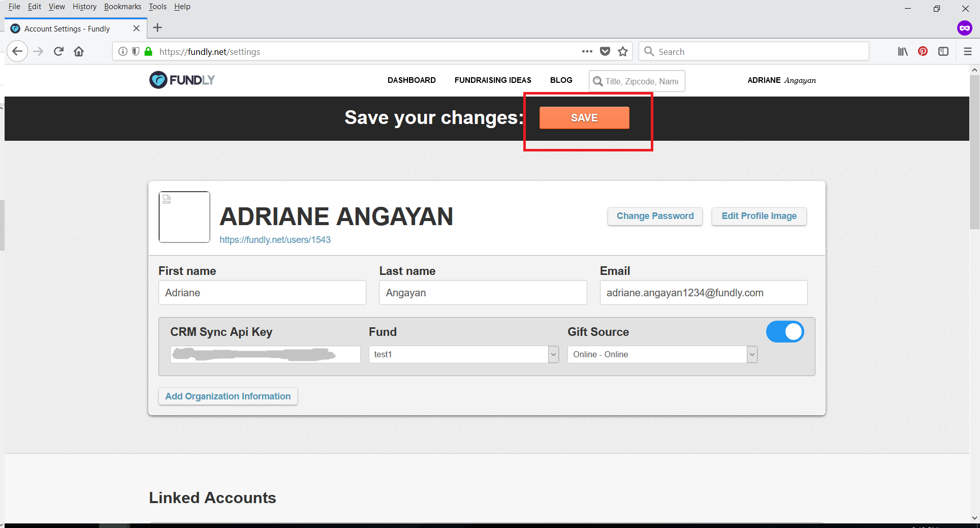Click the Fundly logo

(x=182, y=80)
